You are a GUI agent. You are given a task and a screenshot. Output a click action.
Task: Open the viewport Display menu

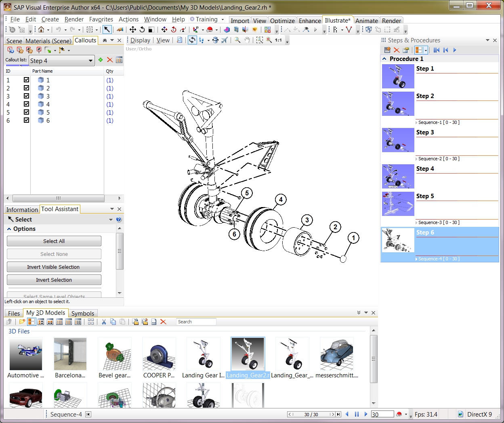(x=140, y=40)
